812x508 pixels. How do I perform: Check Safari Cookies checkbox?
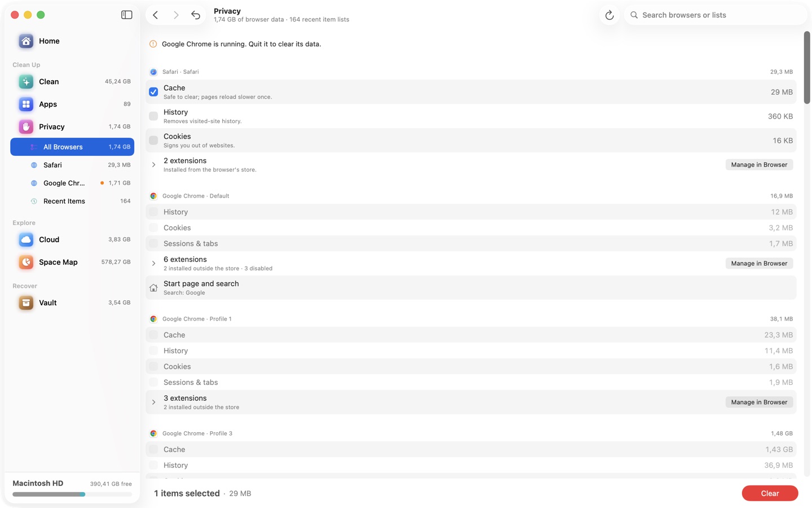(153, 141)
